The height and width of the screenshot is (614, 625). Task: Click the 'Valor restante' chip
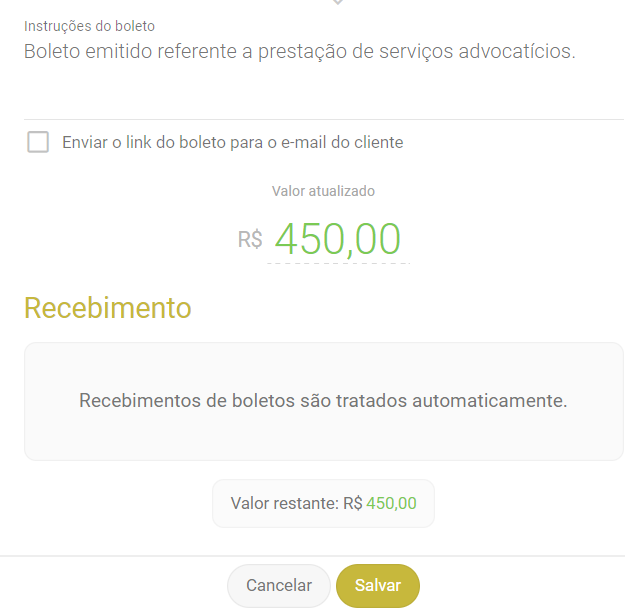tap(323, 503)
